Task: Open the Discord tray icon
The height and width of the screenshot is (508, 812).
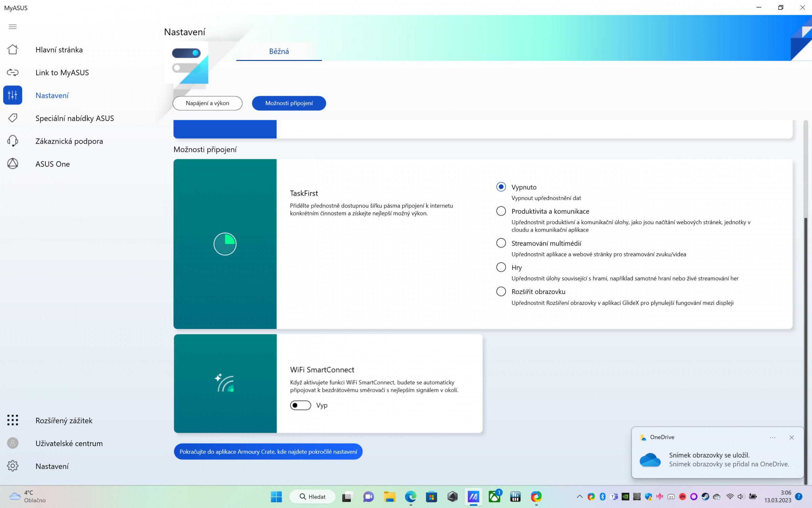Action: point(671,497)
